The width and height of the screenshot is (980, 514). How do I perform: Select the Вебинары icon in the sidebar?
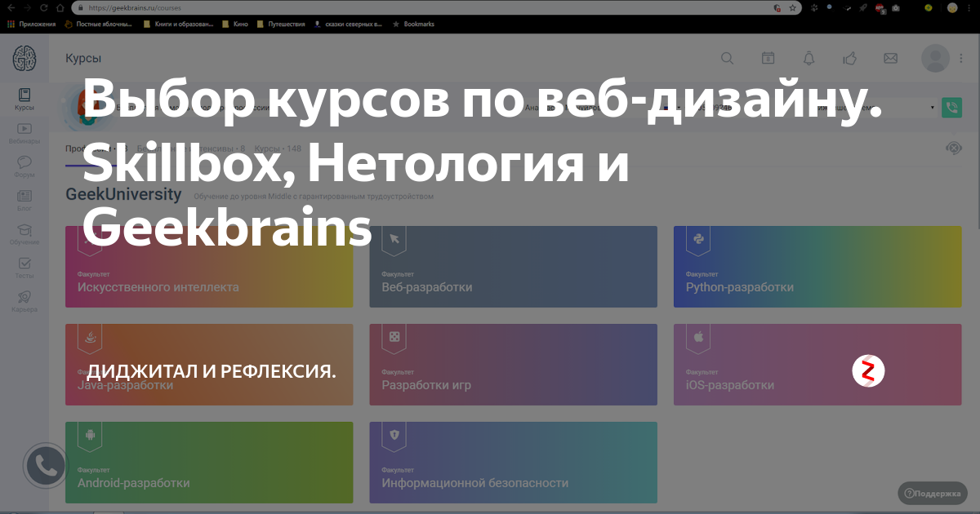pos(24,129)
